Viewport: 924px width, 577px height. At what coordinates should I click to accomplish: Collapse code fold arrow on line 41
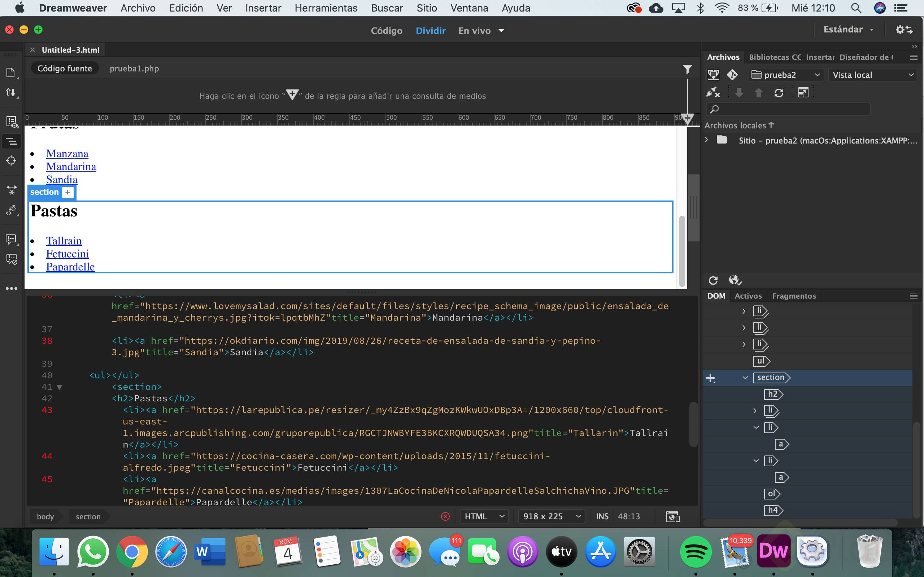click(x=60, y=387)
